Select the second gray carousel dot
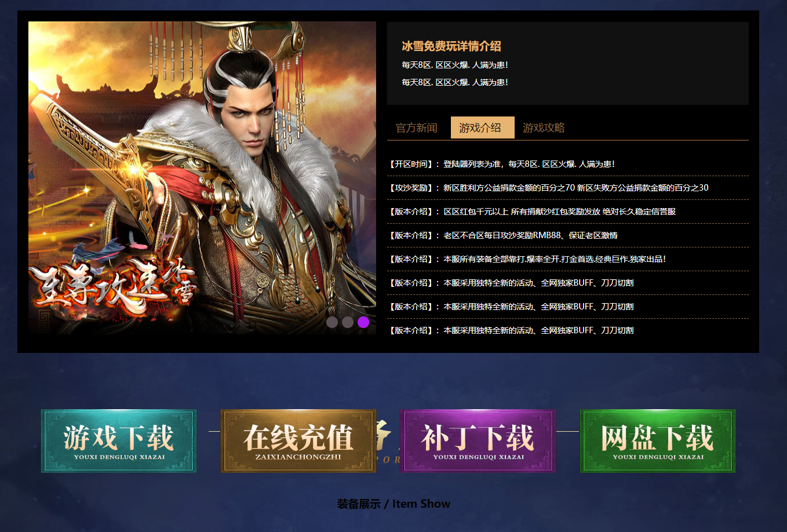The width and height of the screenshot is (787, 532). click(x=348, y=322)
